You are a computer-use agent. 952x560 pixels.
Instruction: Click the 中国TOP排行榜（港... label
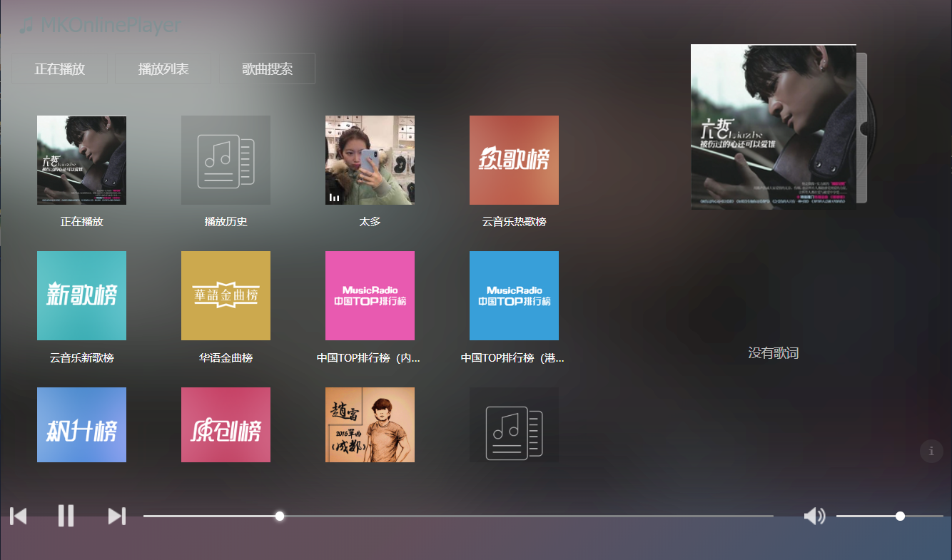pos(512,358)
